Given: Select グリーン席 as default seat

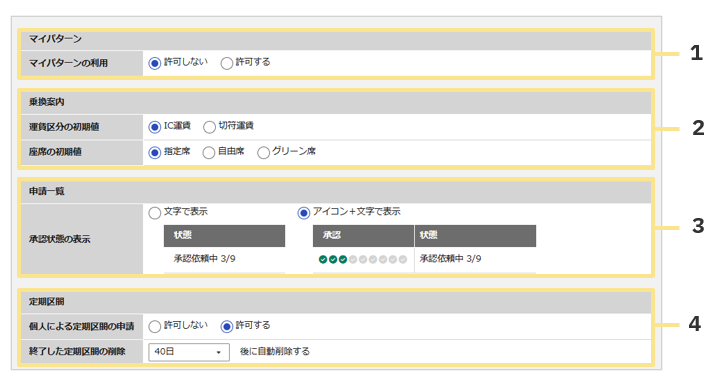Looking at the screenshot, I should (x=263, y=152).
